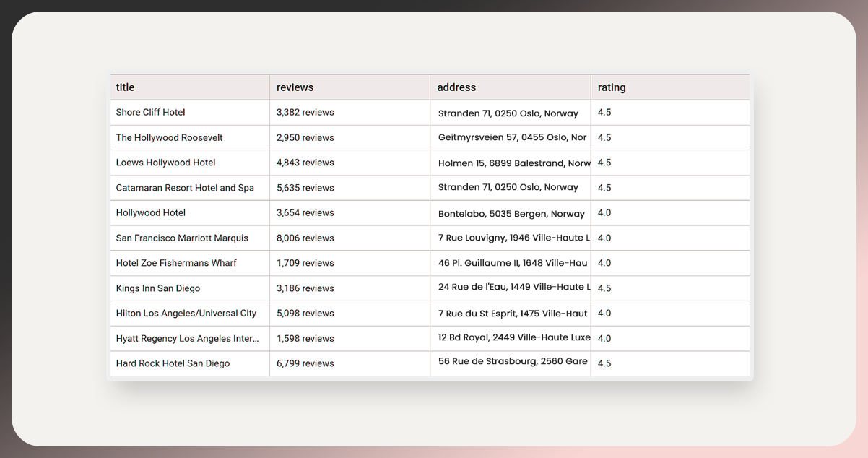Screen dimensions: 868x458
Task: Click the Hard Rock Hotel San Diego cell
Action: [x=173, y=363]
